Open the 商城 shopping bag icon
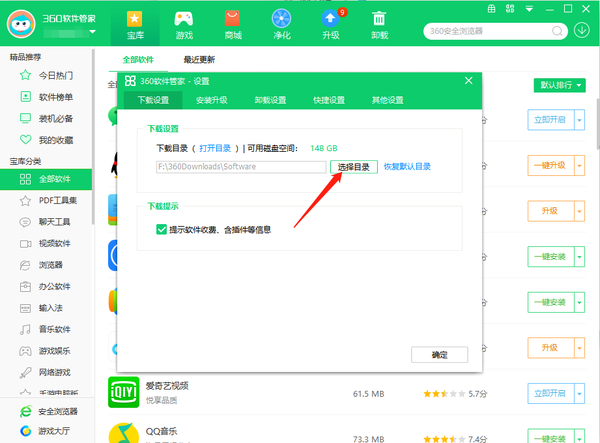 (x=232, y=24)
